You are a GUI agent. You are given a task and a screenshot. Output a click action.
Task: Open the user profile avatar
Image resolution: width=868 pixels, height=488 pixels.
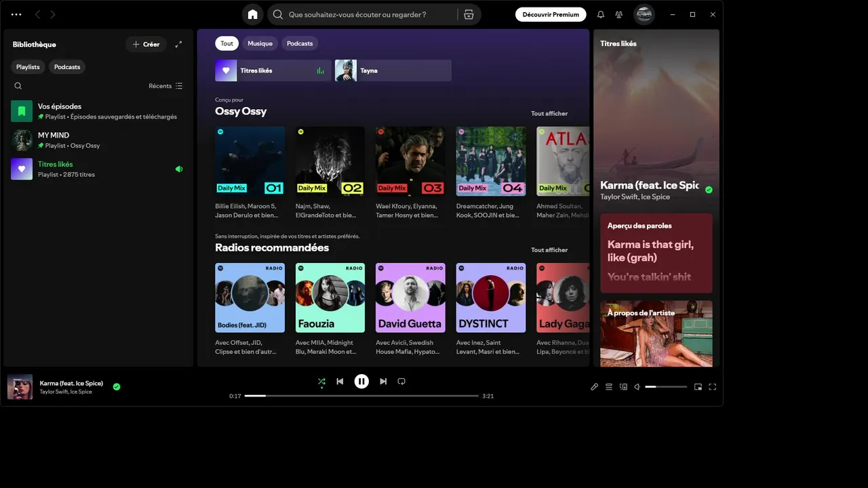click(x=644, y=14)
